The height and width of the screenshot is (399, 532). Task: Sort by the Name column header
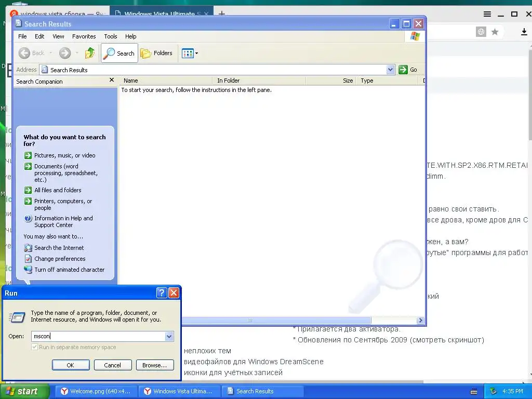click(166, 81)
